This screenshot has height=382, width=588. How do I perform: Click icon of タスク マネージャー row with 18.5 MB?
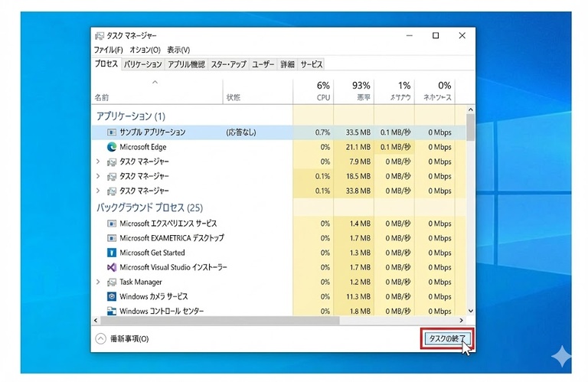[x=111, y=177]
